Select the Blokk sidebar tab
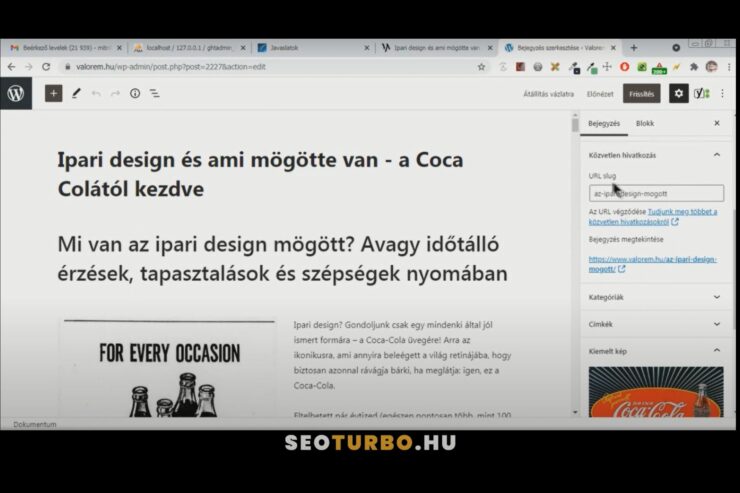 point(645,124)
